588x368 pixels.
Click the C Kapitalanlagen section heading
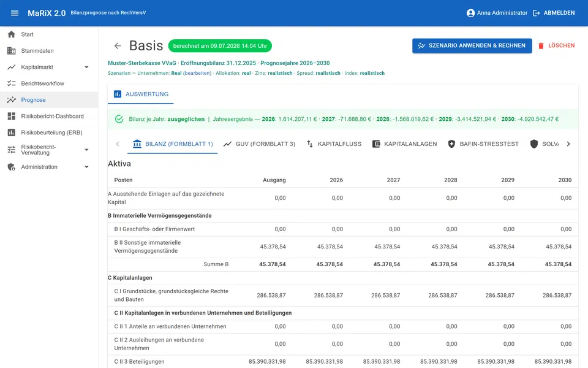click(130, 278)
